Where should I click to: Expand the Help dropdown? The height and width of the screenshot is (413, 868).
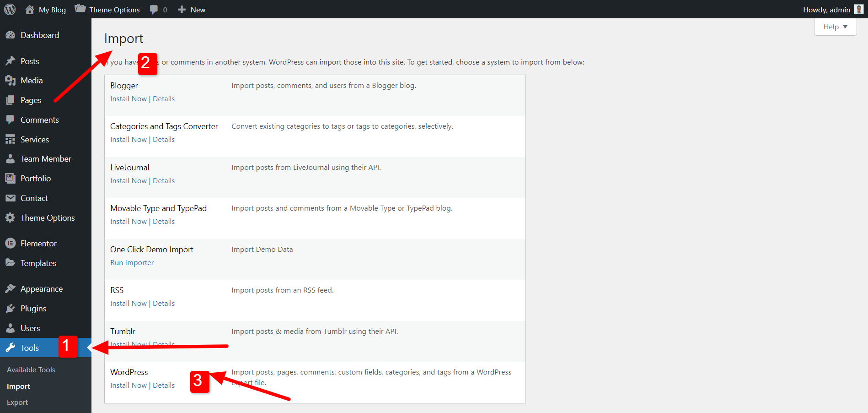click(835, 27)
